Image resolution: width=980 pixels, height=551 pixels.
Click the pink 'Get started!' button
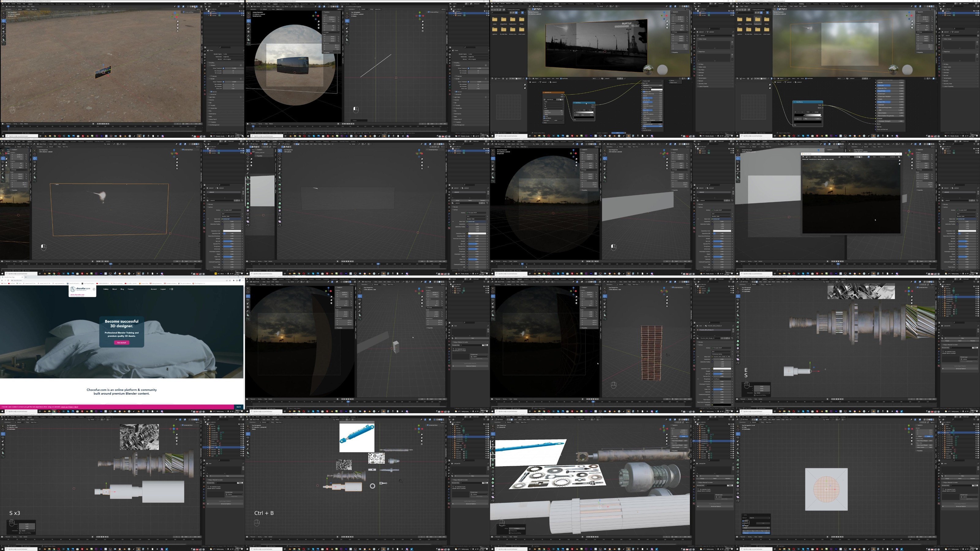point(121,343)
